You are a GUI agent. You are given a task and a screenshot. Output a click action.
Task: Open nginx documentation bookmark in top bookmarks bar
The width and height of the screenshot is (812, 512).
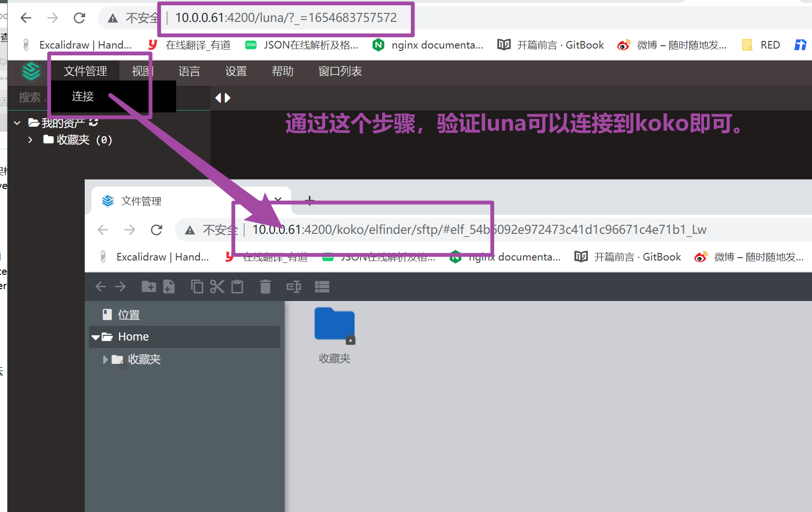coord(428,45)
